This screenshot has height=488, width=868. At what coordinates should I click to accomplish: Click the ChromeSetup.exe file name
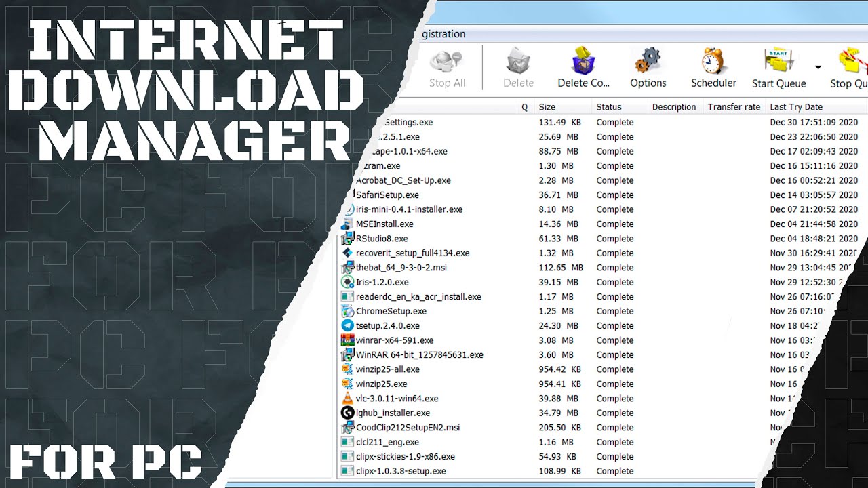[x=391, y=311]
